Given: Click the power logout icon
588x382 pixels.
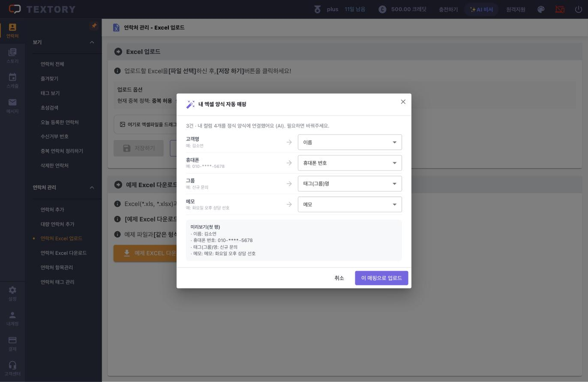Looking at the screenshot, I should coord(579,9).
